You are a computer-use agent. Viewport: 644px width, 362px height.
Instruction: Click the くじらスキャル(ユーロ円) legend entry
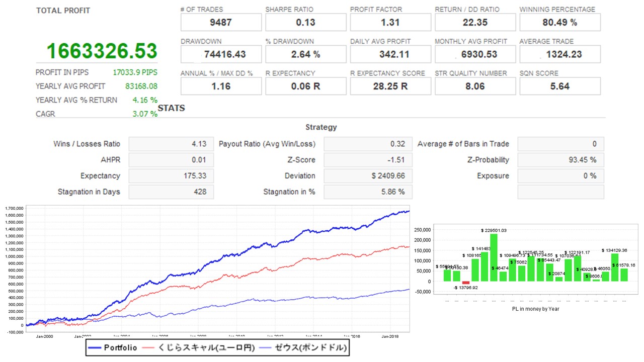coord(200,348)
